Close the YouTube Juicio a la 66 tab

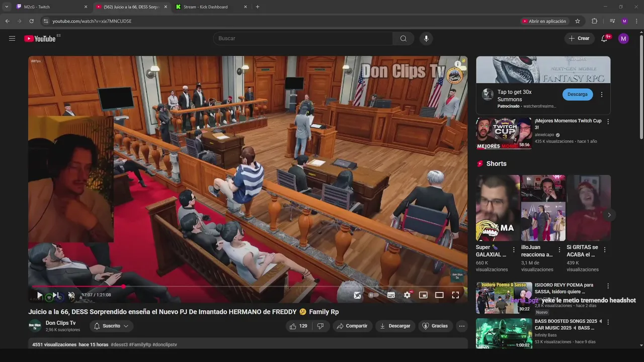pos(166,7)
